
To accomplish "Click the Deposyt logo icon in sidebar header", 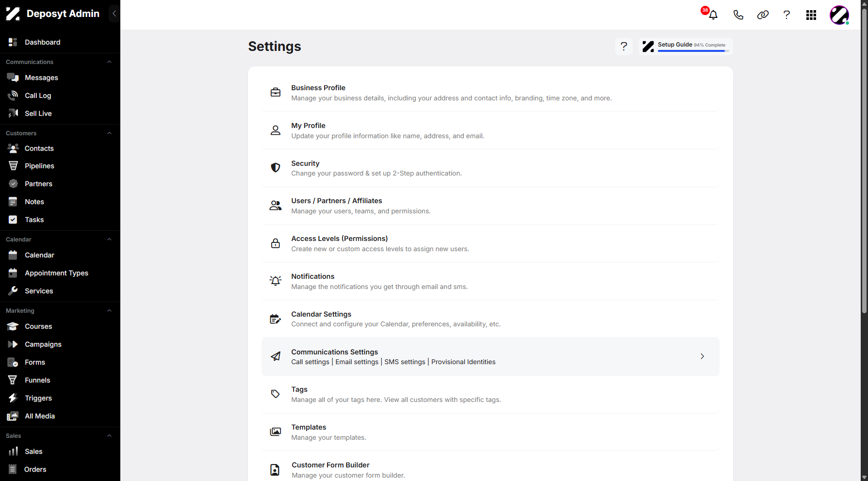I will coord(13,14).
